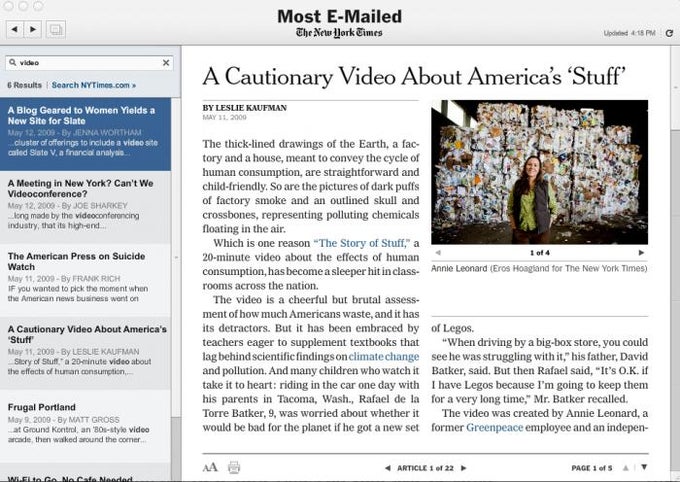The image size is (680, 482).
Task: Open the 'Frugal Portland' result
Action: pyautogui.click(x=85, y=426)
